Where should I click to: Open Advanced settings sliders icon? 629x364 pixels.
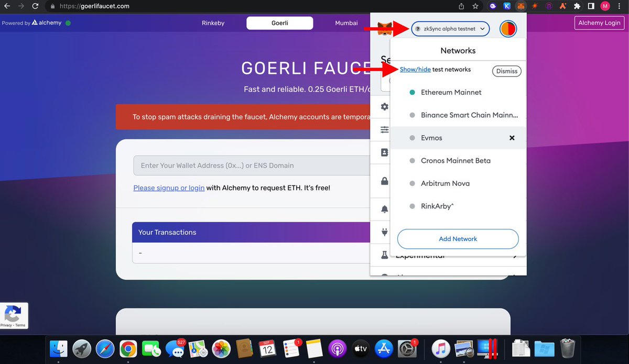click(385, 129)
